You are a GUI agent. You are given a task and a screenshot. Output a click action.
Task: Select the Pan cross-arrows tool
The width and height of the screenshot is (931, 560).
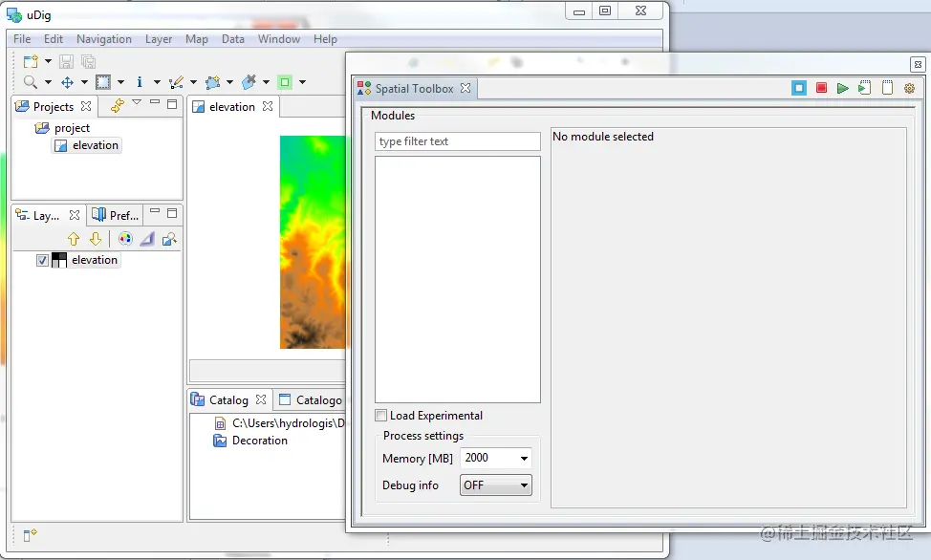67,82
